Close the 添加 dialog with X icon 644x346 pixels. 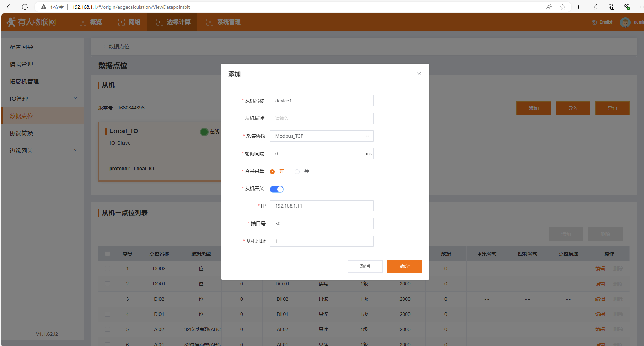tap(419, 74)
